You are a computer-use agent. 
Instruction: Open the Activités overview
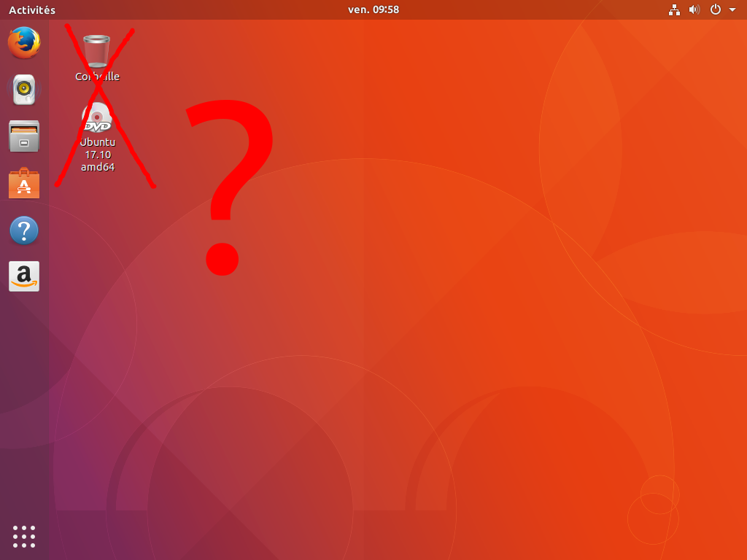click(x=31, y=9)
